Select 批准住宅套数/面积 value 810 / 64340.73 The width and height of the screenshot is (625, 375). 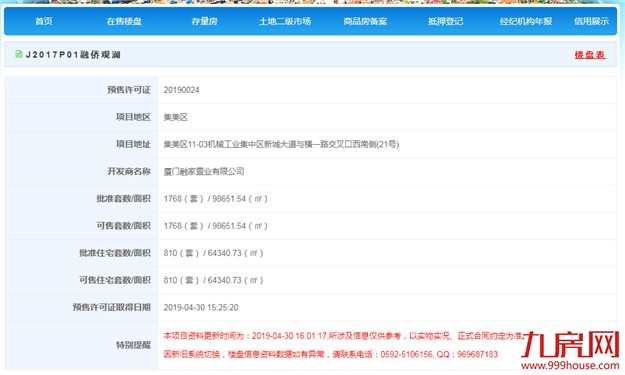(214, 253)
